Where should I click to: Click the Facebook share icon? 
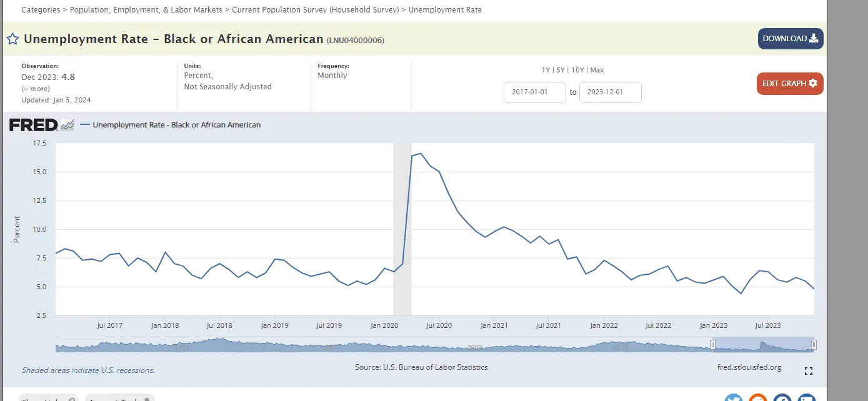(782, 399)
